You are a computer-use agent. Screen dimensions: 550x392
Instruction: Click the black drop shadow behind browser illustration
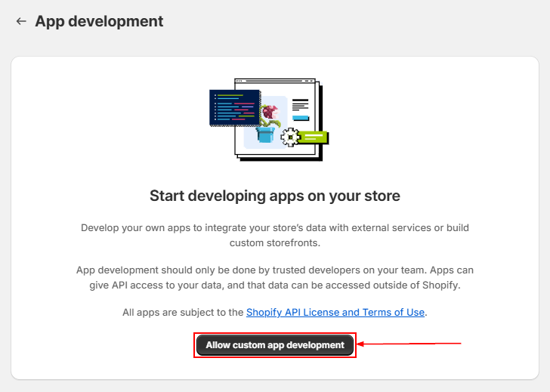point(320,125)
